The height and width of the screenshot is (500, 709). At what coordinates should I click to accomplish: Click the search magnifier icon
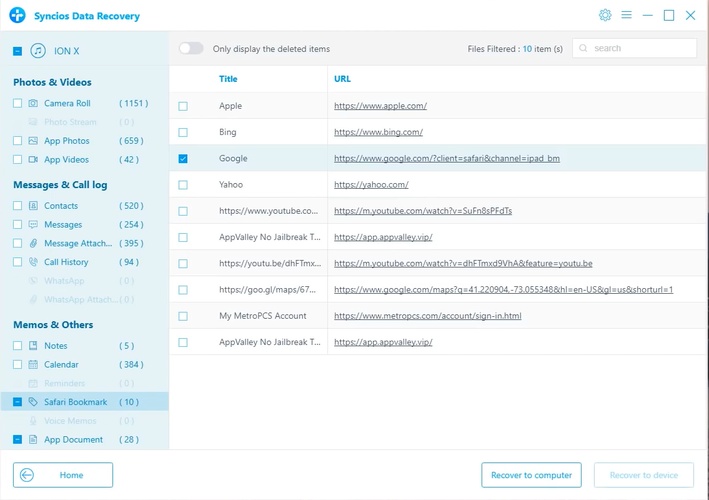tap(583, 48)
